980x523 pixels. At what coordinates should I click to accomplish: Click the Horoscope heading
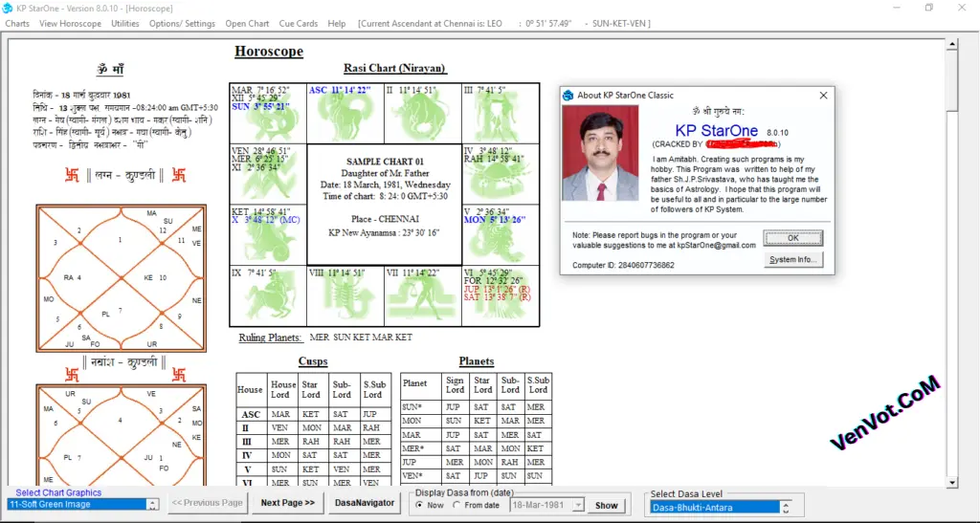point(269,52)
